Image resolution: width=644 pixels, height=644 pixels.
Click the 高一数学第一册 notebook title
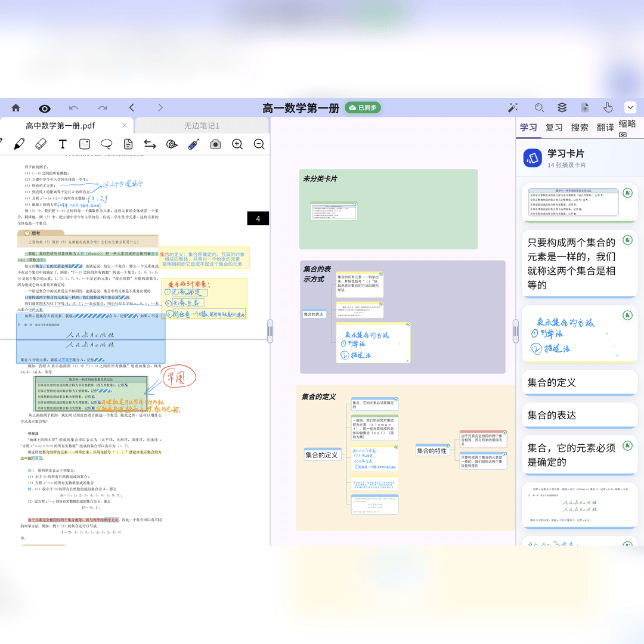click(301, 108)
